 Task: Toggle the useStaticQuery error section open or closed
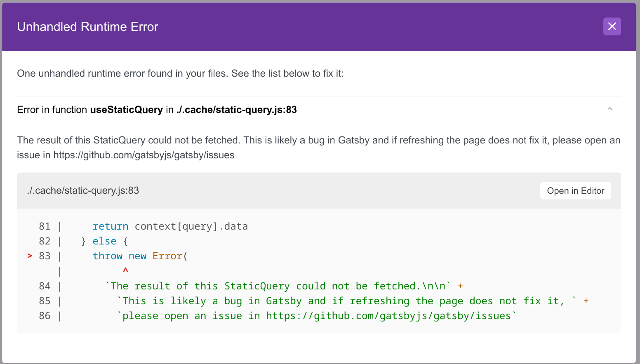[x=610, y=109]
